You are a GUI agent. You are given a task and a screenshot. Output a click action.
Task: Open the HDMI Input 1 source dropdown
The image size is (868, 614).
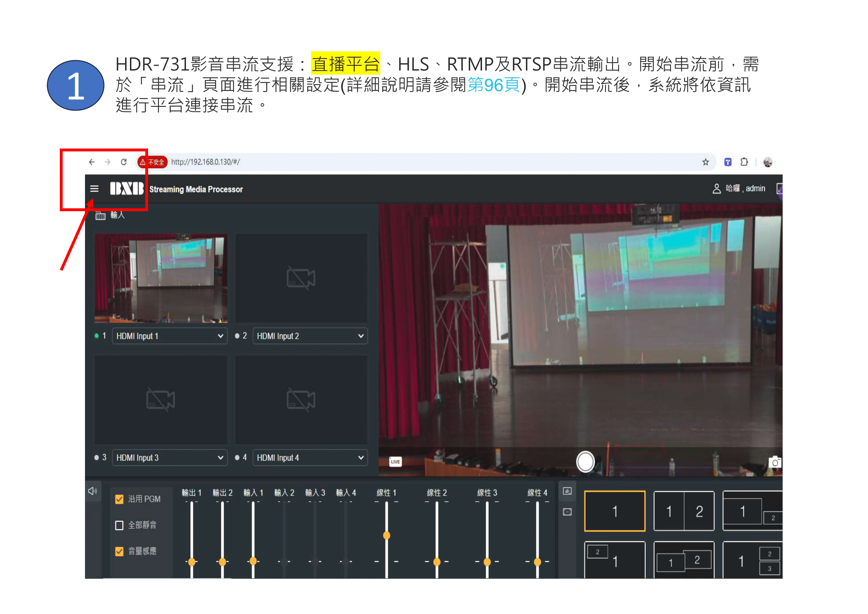coord(169,336)
